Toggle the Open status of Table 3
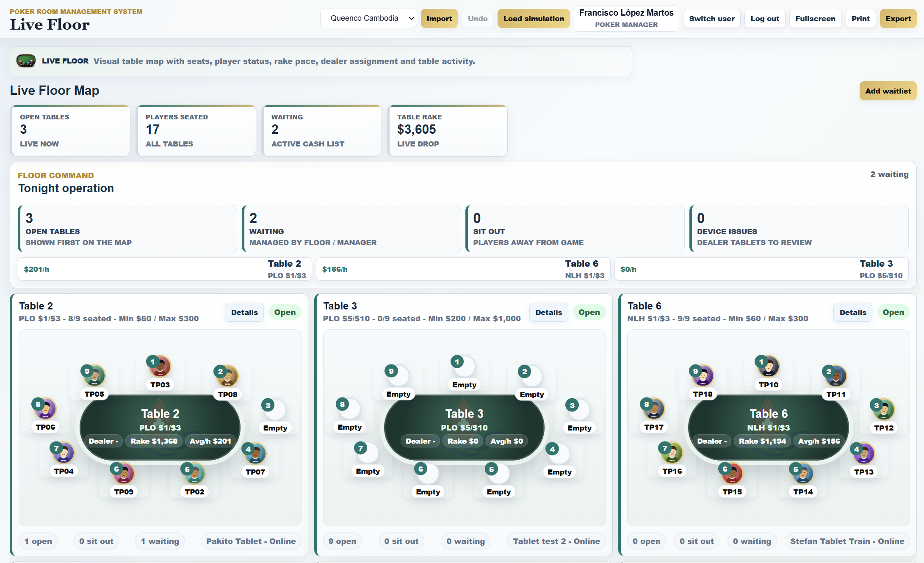924x563 pixels. pos(589,312)
